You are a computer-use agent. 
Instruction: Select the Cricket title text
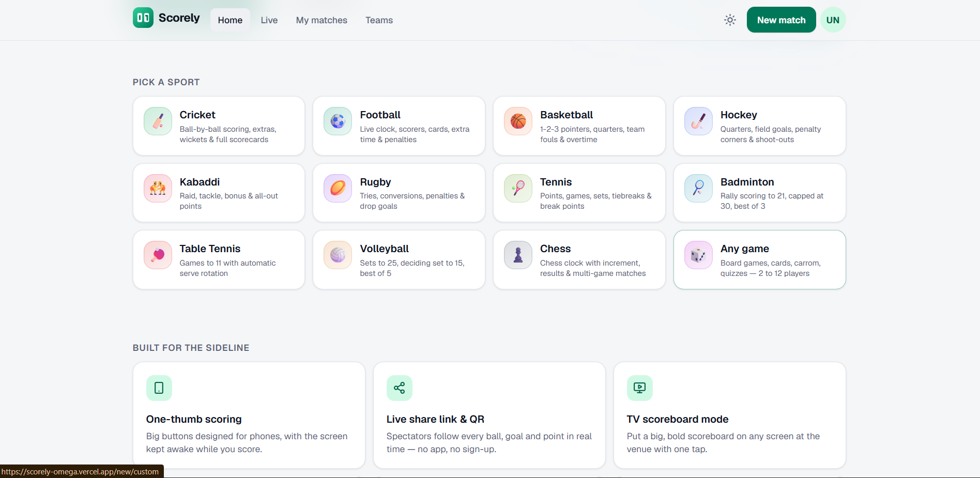point(197,115)
